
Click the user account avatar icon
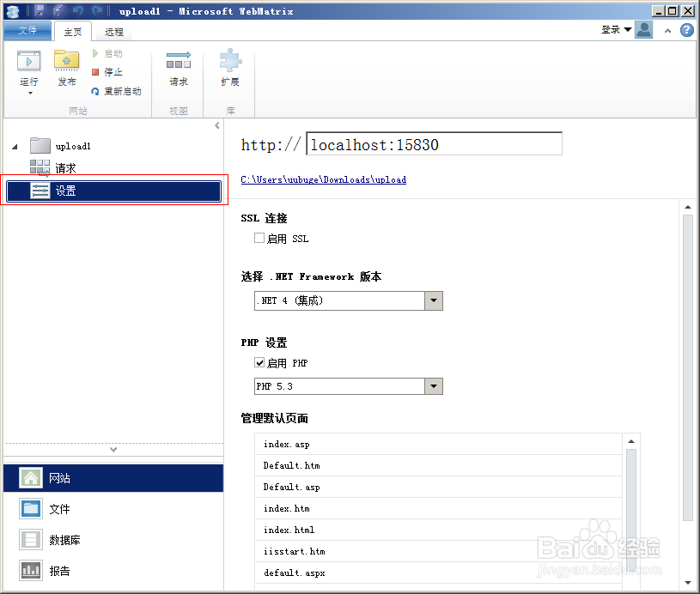click(644, 30)
